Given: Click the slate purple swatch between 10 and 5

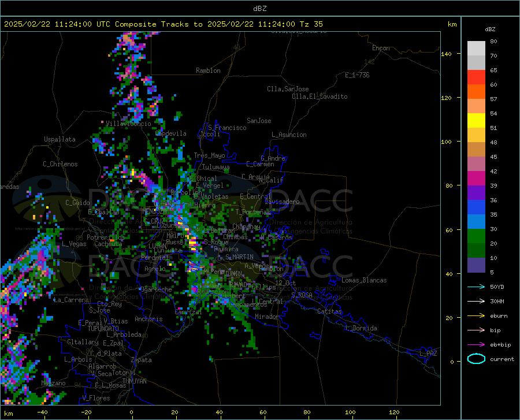Looking at the screenshot, I should 476,265.
